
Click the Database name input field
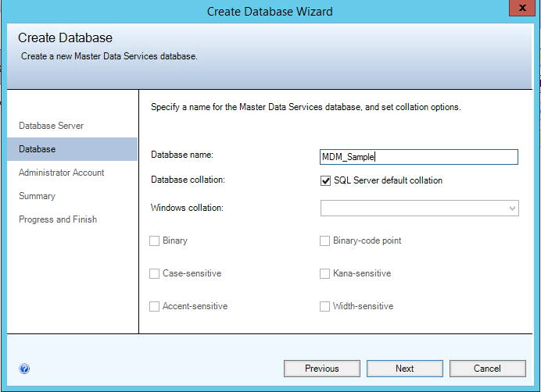pos(419,157)
